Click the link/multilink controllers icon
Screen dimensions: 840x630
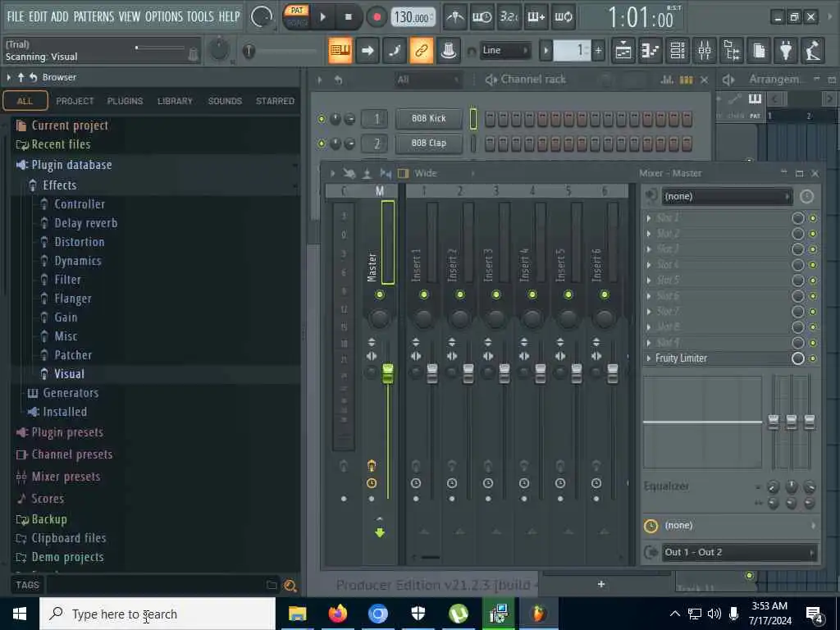[x=422, y=51]
